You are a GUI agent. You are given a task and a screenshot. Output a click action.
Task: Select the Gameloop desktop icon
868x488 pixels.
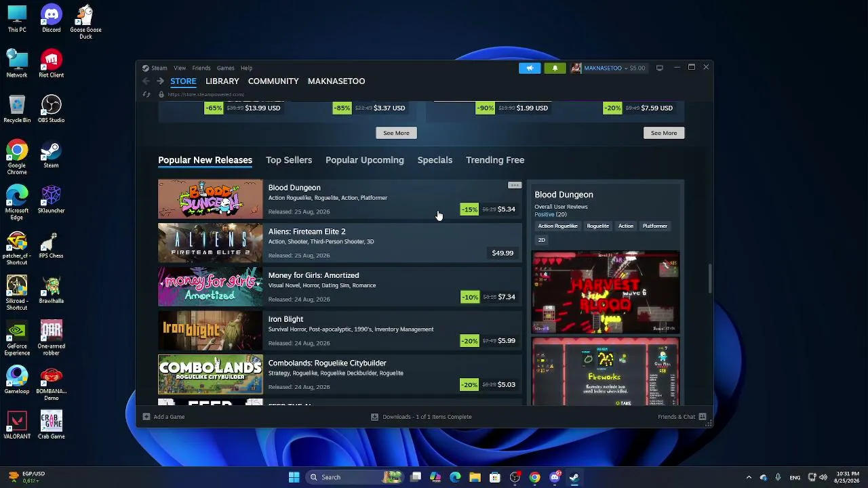coord(17,380)
